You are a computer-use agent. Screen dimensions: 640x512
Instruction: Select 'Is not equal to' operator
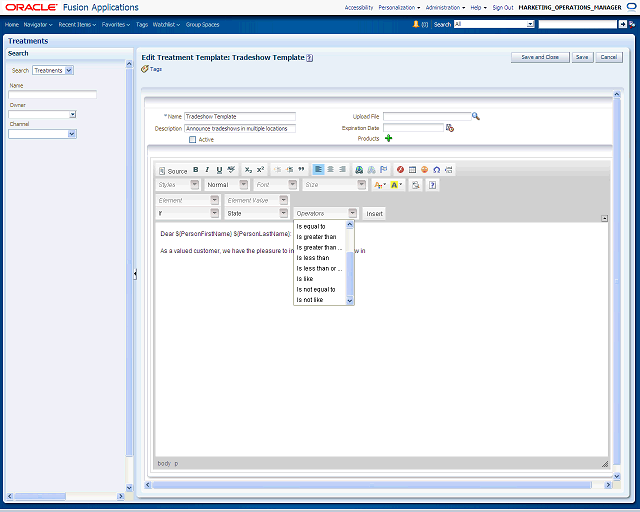pyautogui.click(x=316, y=289)
